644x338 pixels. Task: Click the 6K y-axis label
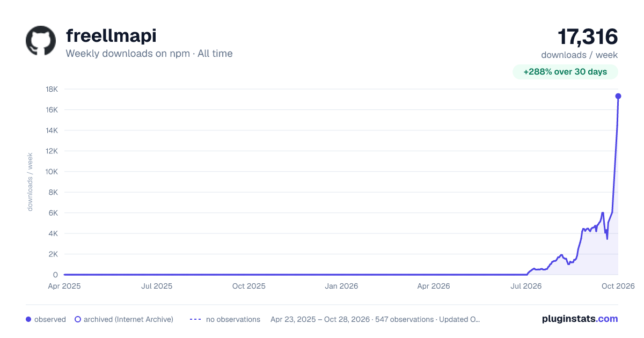click(53, 213)
